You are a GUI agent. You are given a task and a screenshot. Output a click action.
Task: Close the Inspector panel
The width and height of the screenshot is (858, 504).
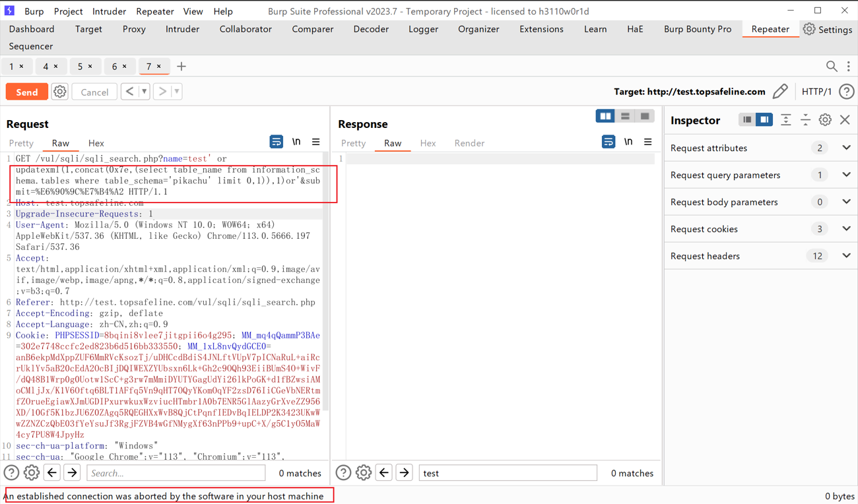pos(845,120)
